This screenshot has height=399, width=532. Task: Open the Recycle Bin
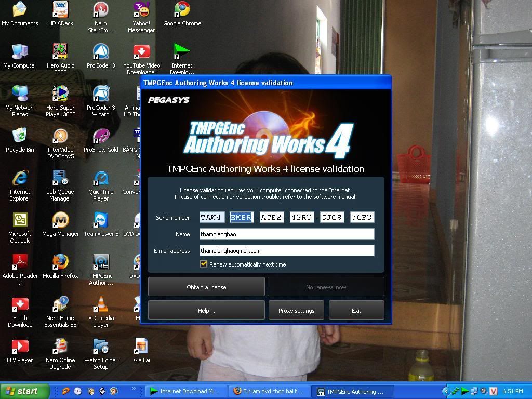20,140
